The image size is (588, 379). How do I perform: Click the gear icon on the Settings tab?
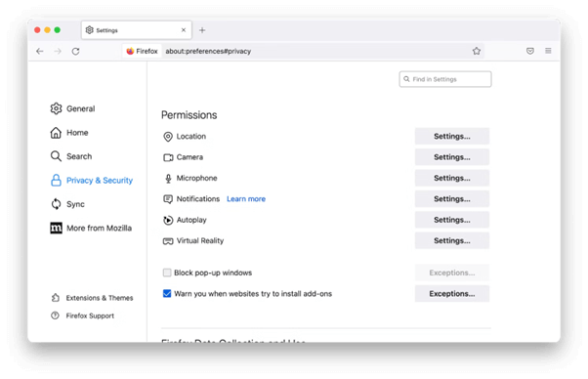[89, 30]
